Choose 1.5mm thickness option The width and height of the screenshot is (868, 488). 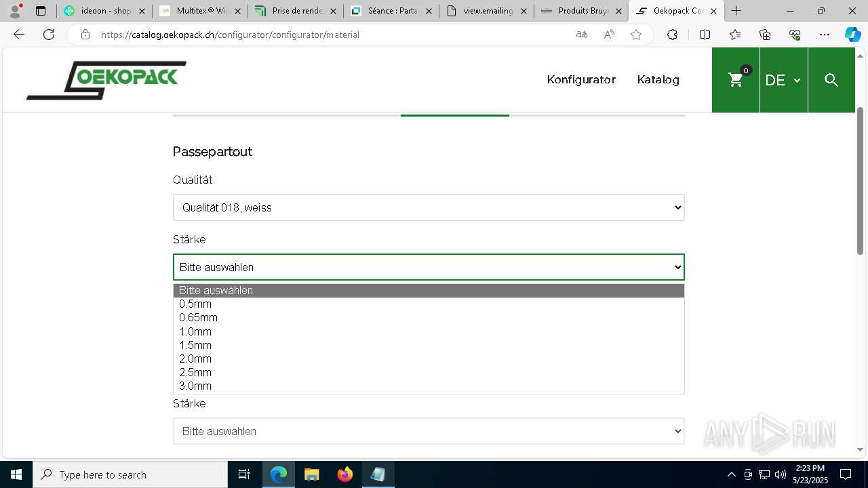click(429, 345)
